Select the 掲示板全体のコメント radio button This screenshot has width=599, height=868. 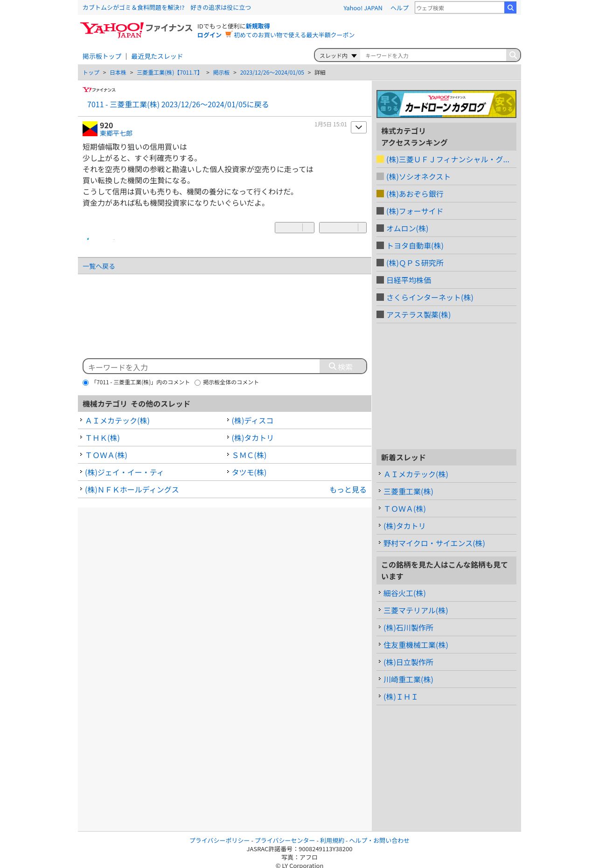pos(197,382)
